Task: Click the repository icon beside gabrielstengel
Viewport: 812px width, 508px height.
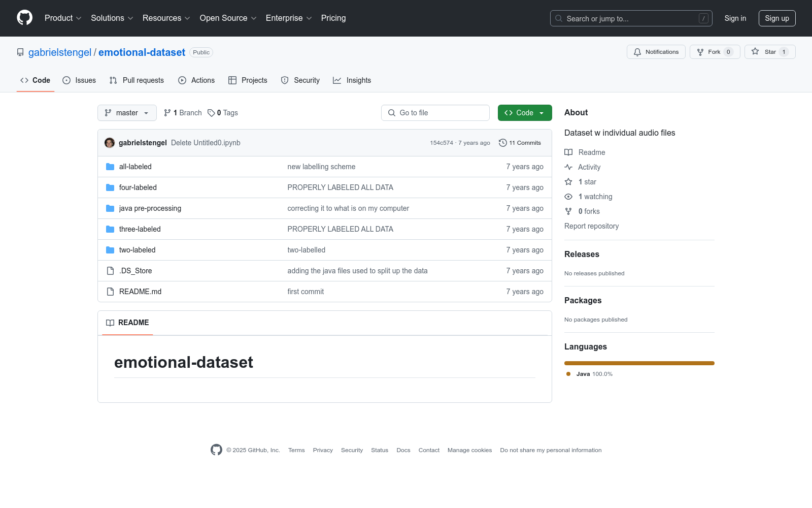Action: tap(20, 52)
